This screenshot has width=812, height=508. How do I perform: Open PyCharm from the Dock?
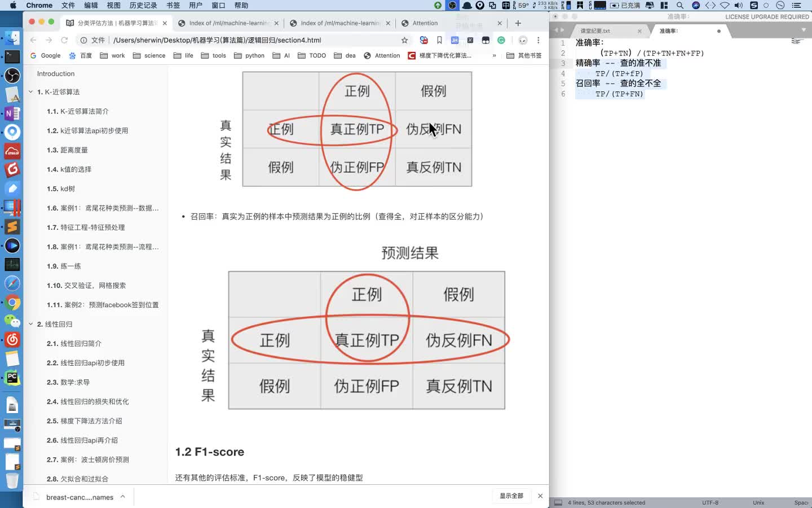pos(12,378)
